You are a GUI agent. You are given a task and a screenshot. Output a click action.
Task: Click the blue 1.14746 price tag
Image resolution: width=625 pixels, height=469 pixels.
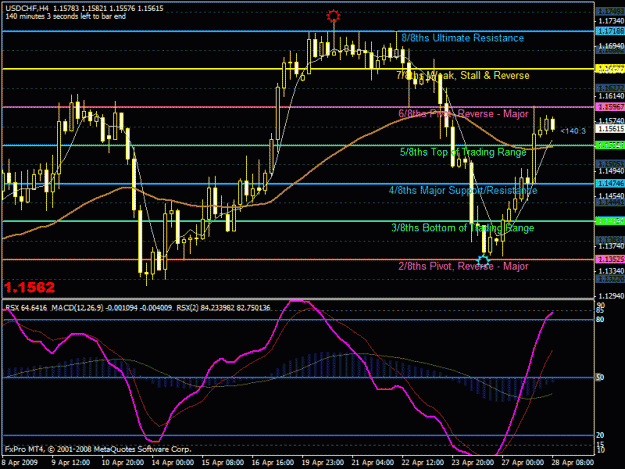(610, 183)
